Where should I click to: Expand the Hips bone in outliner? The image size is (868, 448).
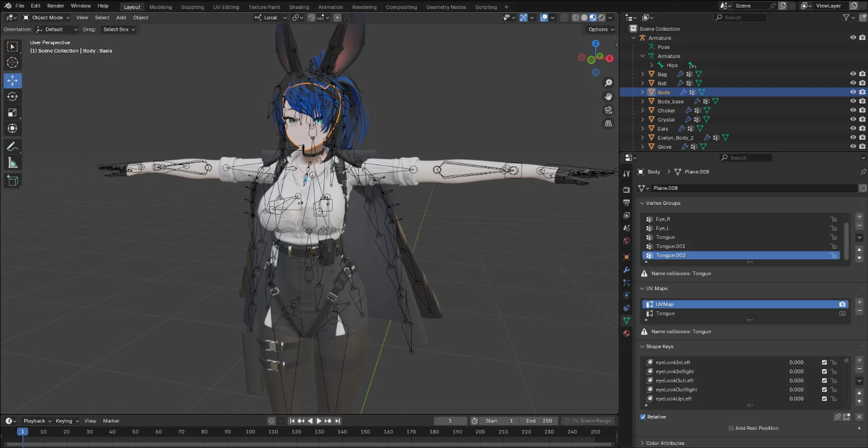click(x=651, y=65)
